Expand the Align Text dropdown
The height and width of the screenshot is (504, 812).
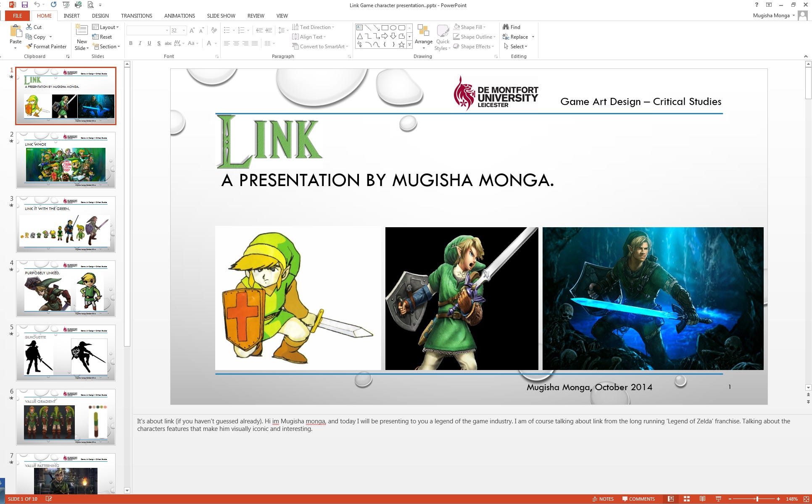(309, 37)
